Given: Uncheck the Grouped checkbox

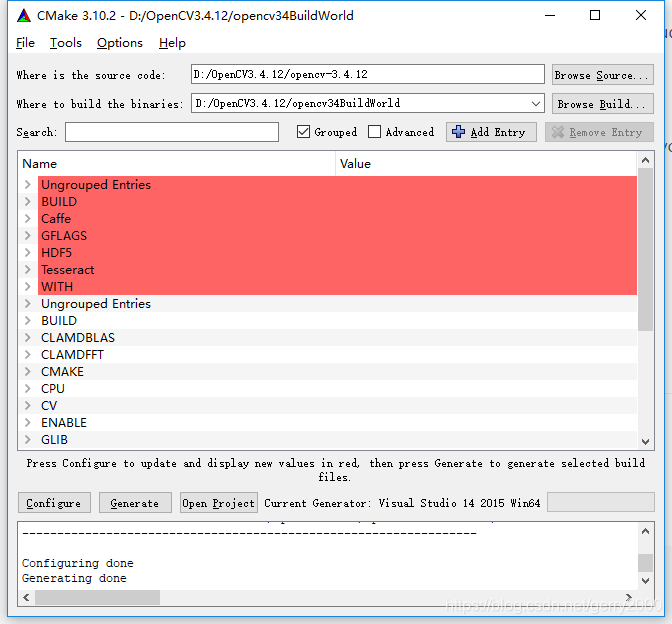Looking at the screenshot, I should click(303, 132).
